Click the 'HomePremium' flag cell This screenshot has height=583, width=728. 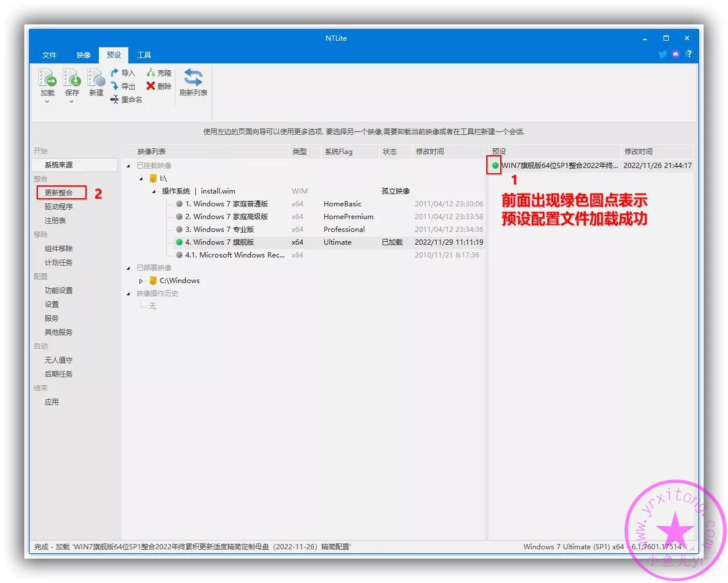tap(349, 217)
